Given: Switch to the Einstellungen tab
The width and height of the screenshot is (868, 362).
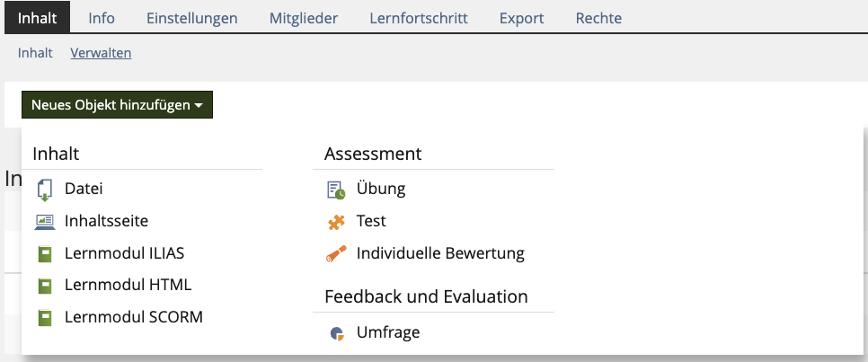Looking at the screenshot, I should click(x=192, y=18).
